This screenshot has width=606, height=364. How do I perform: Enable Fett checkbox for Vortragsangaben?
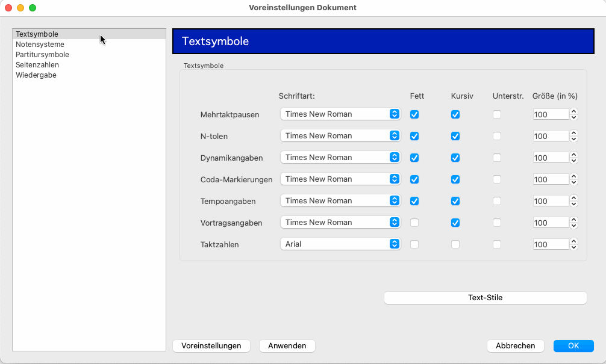tap(414, 223)
